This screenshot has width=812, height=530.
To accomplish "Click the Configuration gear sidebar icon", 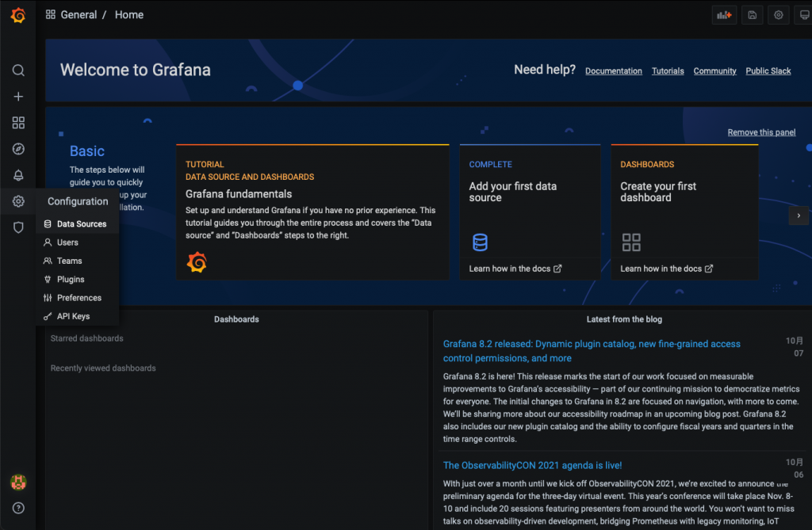I will click(18, 201).
